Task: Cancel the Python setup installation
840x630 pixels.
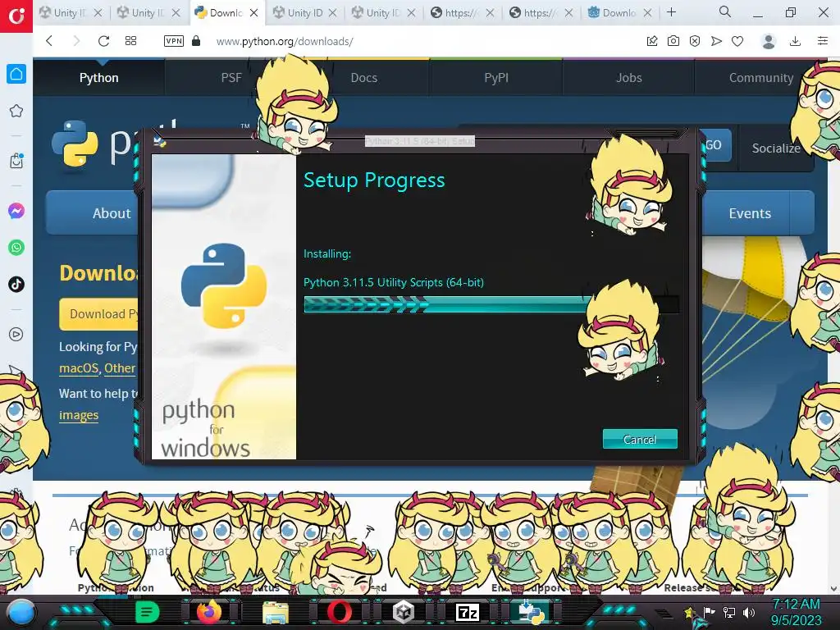Action: [x=640, y=440]
